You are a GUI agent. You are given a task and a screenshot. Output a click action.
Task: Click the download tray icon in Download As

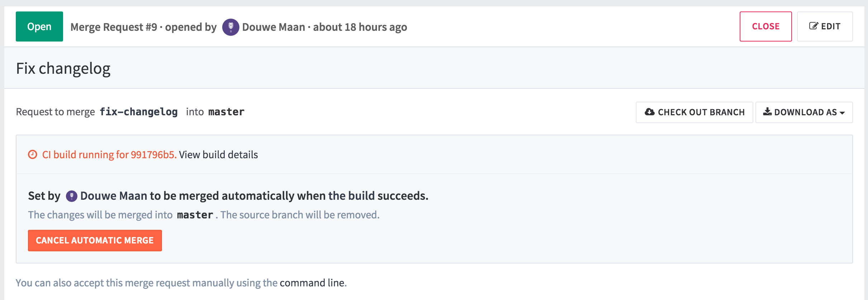767,112
